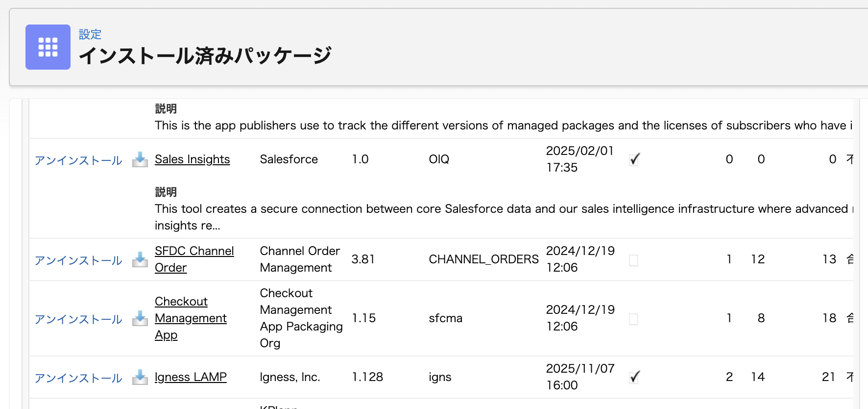Uninstall the SFDC Channel Order package
868x409 pixels.
click(78, 260)
